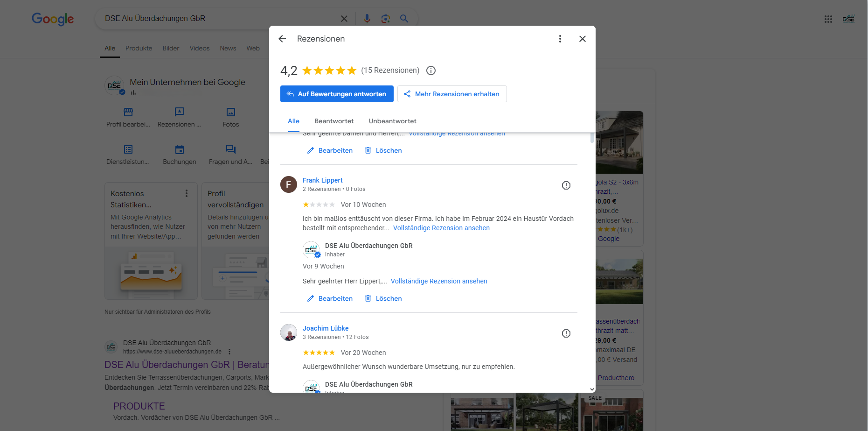Screen dimensions: 868x431
Task: Open the DSE account avatar menu
Action: [848, 19]
